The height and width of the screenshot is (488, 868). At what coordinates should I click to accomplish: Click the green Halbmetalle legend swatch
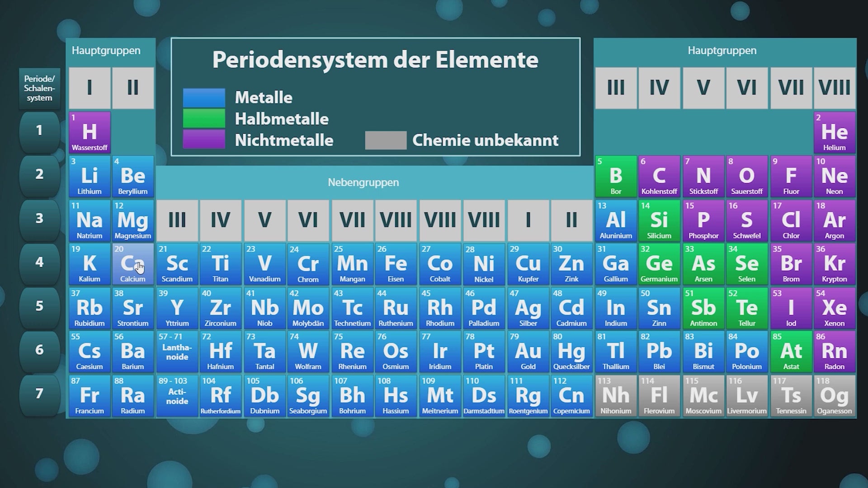(204, 119)
